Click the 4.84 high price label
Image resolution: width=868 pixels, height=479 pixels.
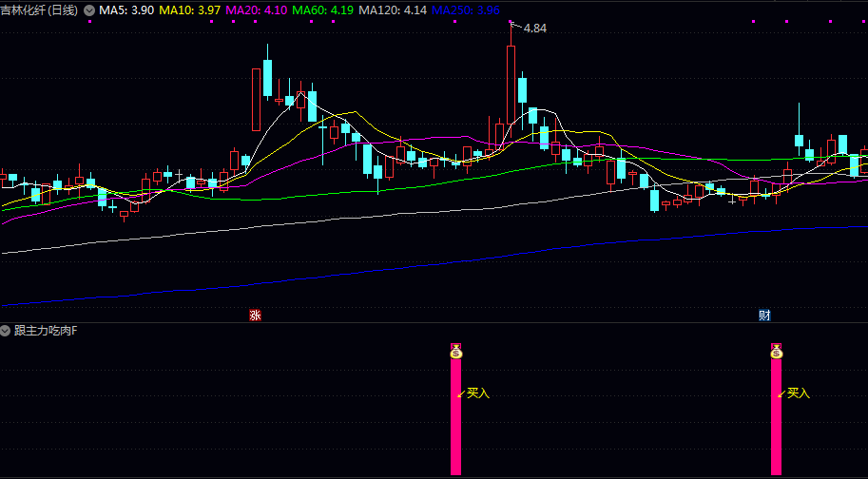point(534,29)
